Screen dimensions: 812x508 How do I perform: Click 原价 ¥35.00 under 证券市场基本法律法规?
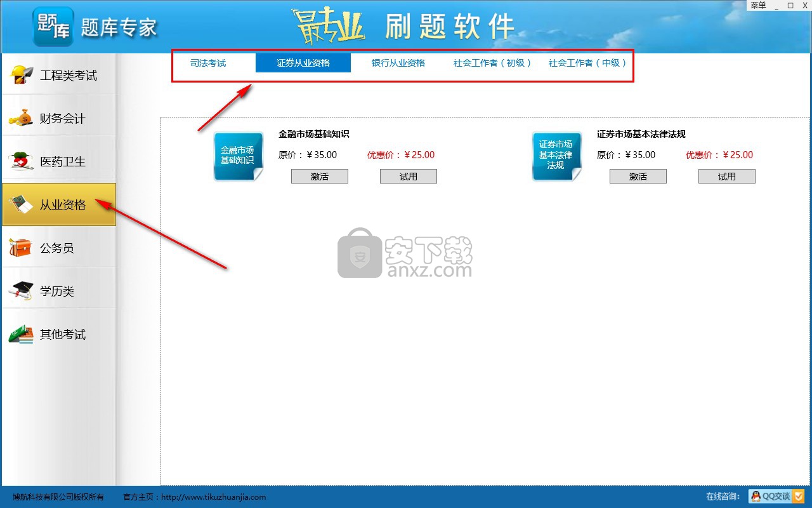point(626,155)
